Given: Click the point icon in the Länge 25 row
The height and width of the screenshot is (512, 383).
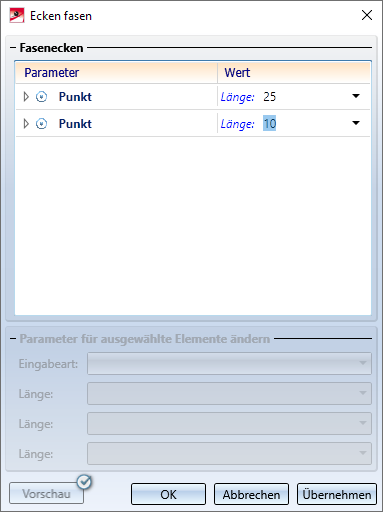Looking at the screenshot, I should (41, 97).
